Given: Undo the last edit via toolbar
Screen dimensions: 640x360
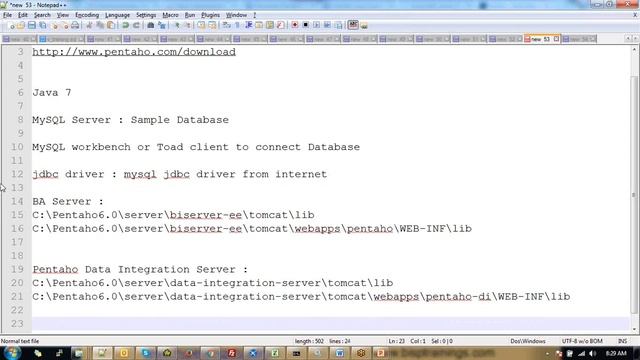Looking at the screenshot, I should coord(126,25).
